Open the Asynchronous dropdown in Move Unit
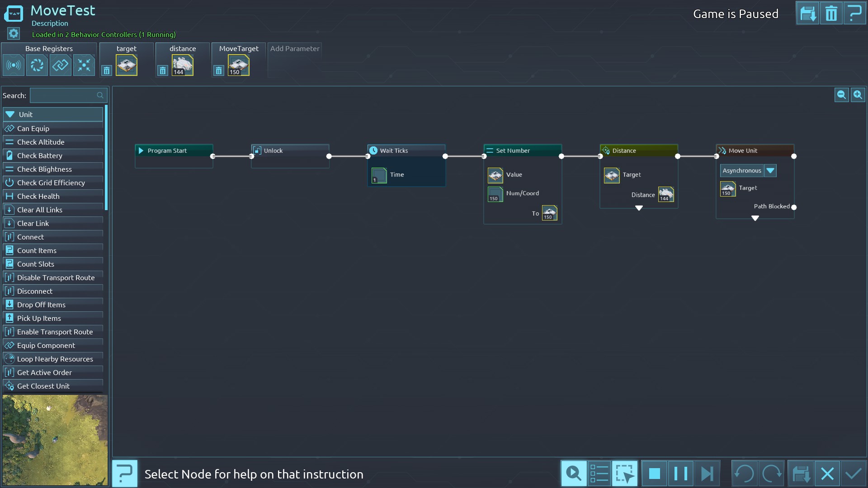868x488 pixels. pyautogui.click(x=770, y=170)
